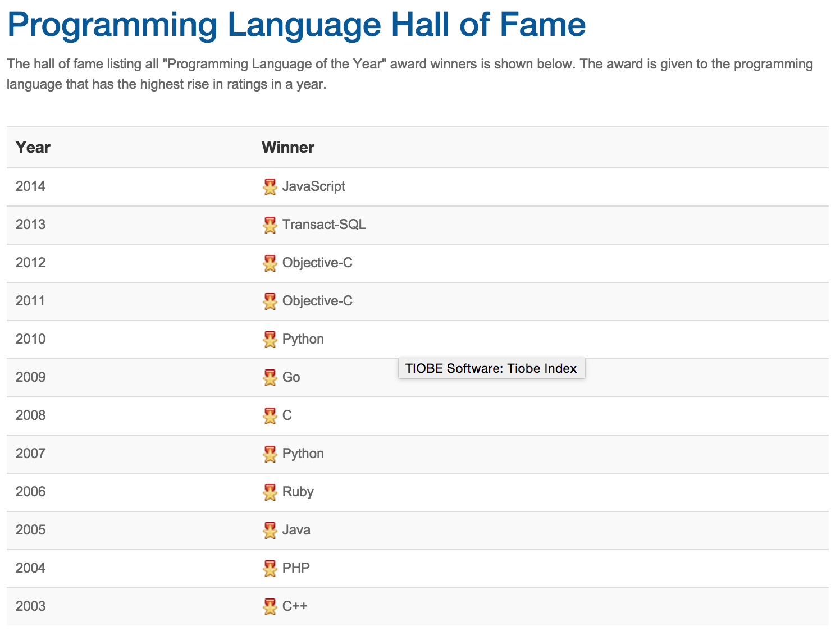
Task: Click the "TIOBE Software: Tiobe Index" tooltip
Action: pos(491,368)
